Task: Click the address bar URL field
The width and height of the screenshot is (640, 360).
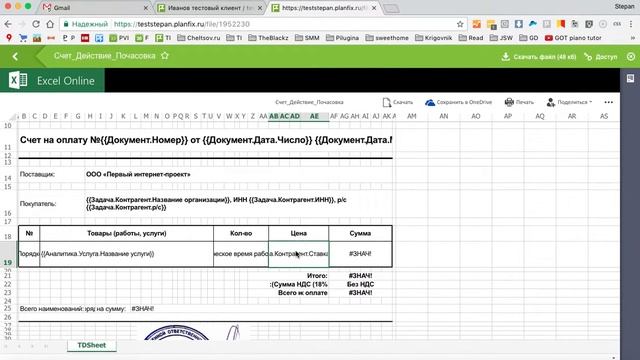Action: [x=261, y=24]
